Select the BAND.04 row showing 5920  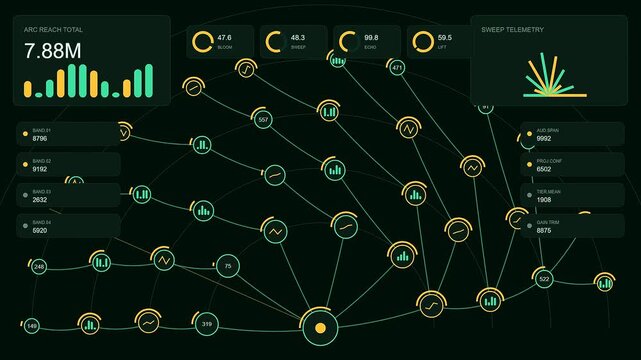pyautogui.click(x=68, y=226)
